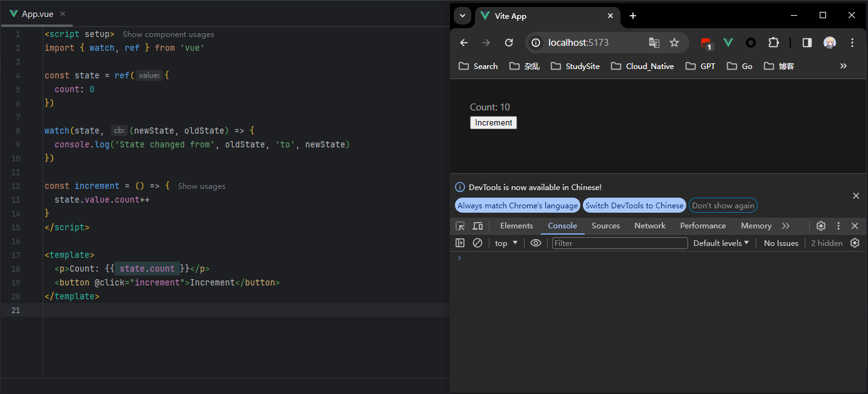Open Default levels dropdown

point(721,243)
